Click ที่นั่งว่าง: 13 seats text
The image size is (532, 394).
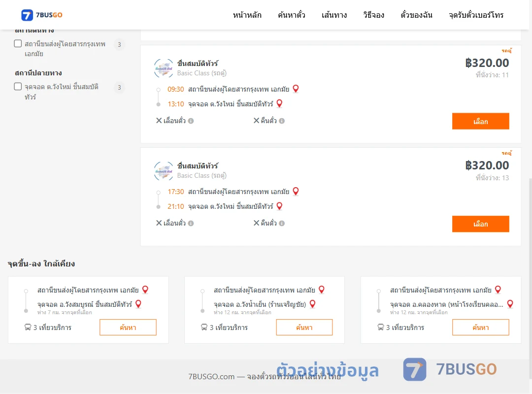492,177
